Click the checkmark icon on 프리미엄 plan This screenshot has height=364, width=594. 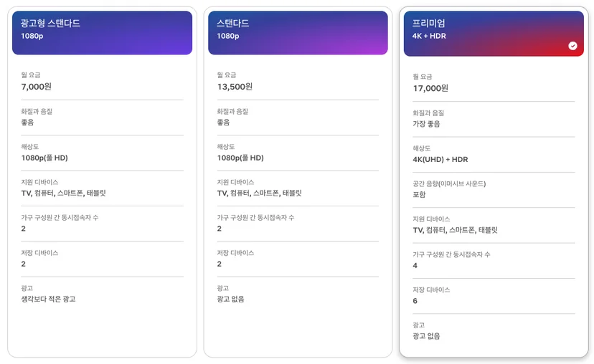pos(572,46)
